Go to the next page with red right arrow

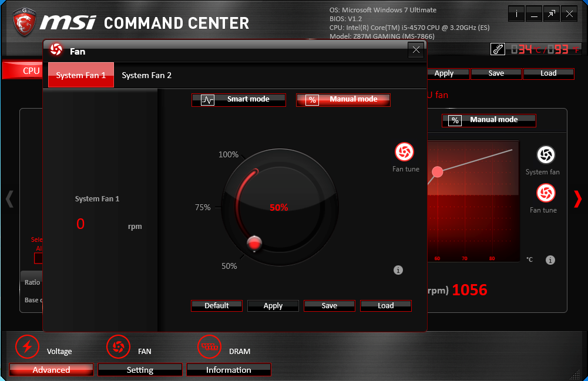point(578,199)
